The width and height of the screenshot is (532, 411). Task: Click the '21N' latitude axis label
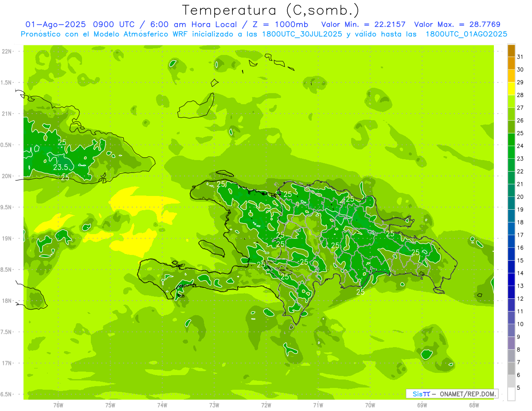point(7,114)
